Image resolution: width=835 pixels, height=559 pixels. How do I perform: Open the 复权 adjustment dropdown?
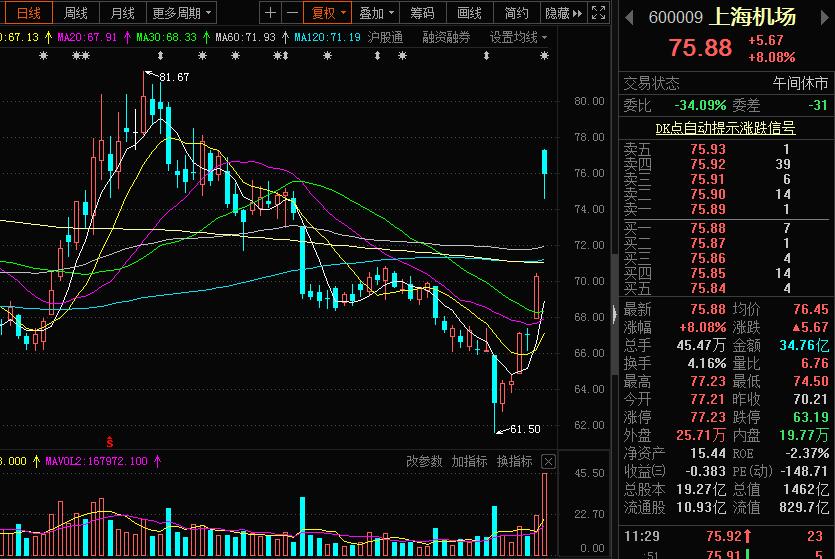click(x=328, y=13)
